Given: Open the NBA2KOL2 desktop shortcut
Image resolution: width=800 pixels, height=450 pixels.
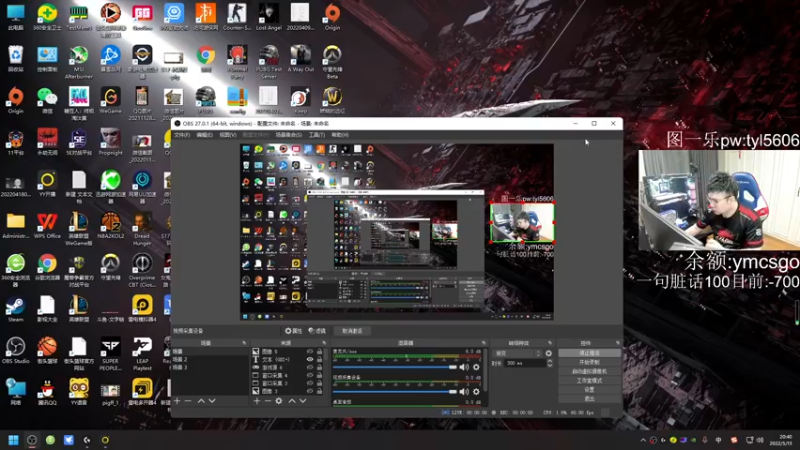Looking at the screenshot, I should (110, 226).
